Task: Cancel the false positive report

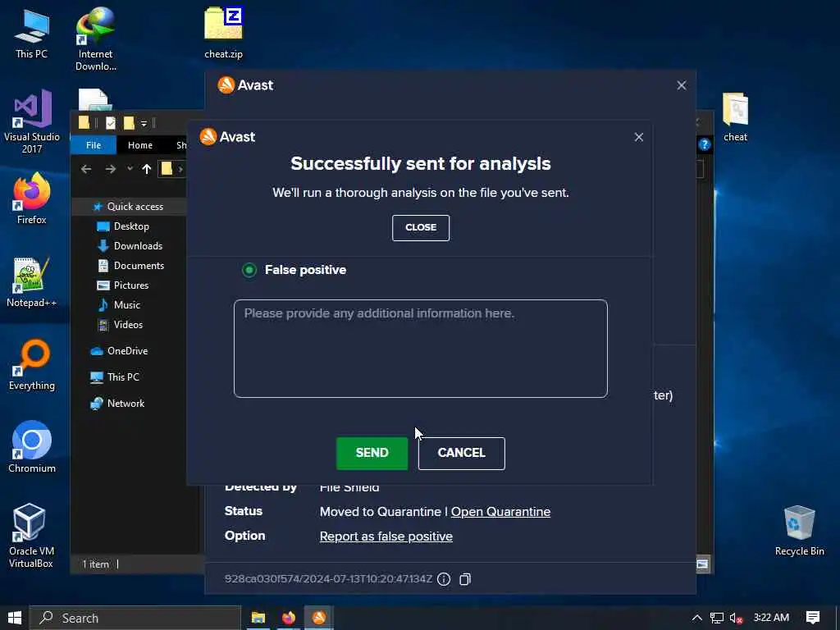Action: pyautogui.click(x=461, y=453)
